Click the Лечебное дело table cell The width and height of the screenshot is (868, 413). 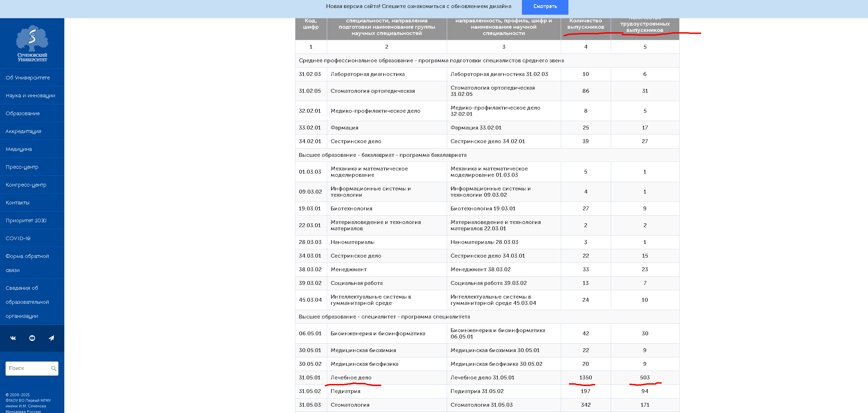pos(351,378)
